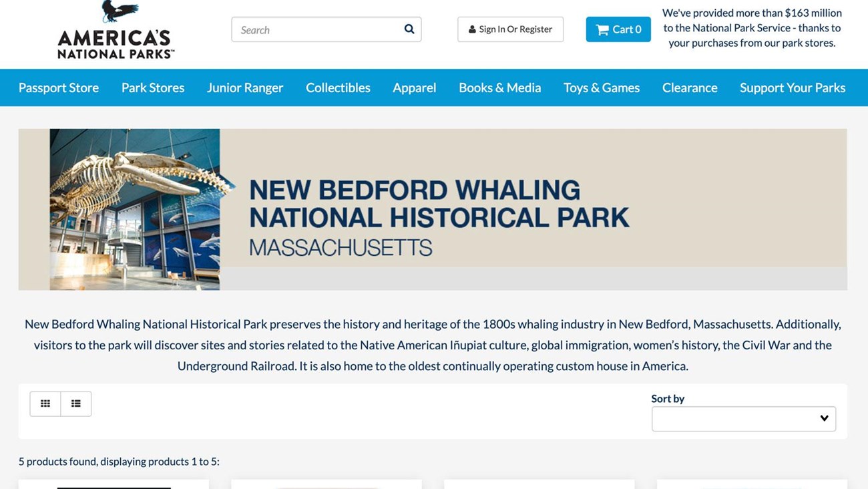Switch to grid view layout
The width and height of the screenshot is (868, 489).
coord(45,403)
